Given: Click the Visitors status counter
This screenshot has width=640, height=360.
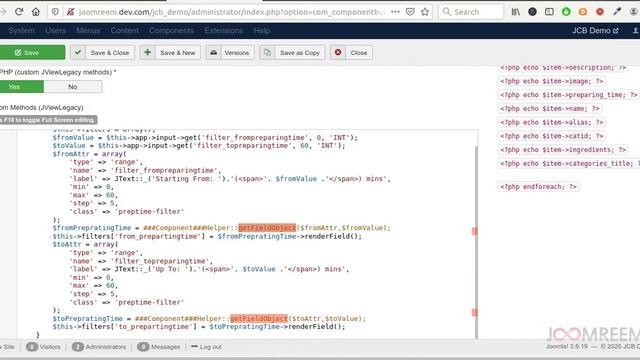Looking at the screenshot, I should click(43, 347).
